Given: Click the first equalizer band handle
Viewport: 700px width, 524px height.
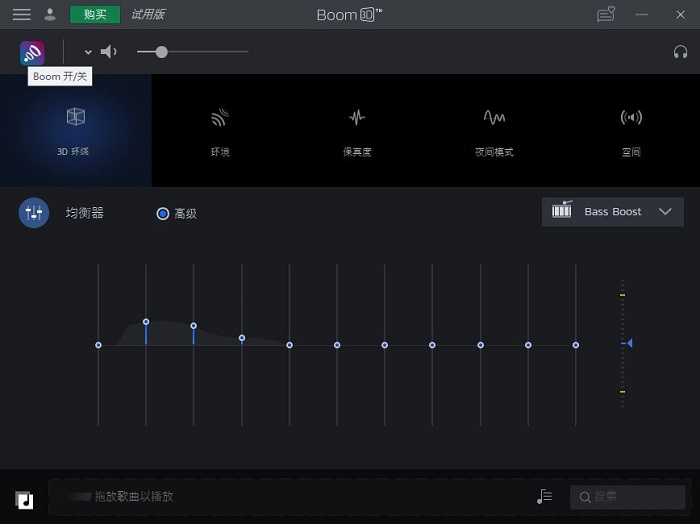Looking at the screenshot, I should (x=98, y=345).
